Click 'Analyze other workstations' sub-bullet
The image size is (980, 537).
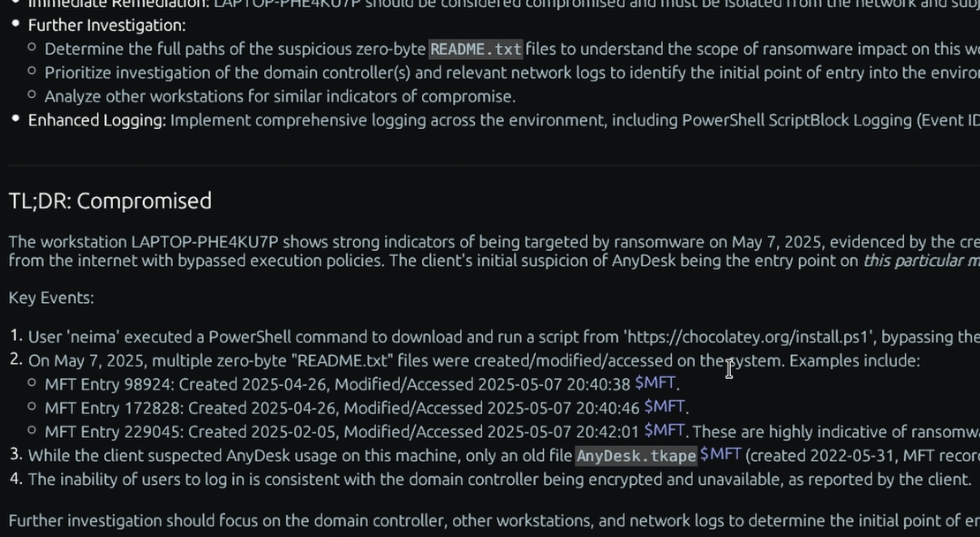click(280, 96)
